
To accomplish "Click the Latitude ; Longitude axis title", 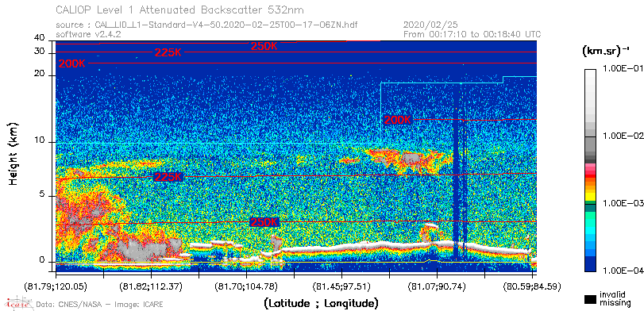I will click(321, 303).
